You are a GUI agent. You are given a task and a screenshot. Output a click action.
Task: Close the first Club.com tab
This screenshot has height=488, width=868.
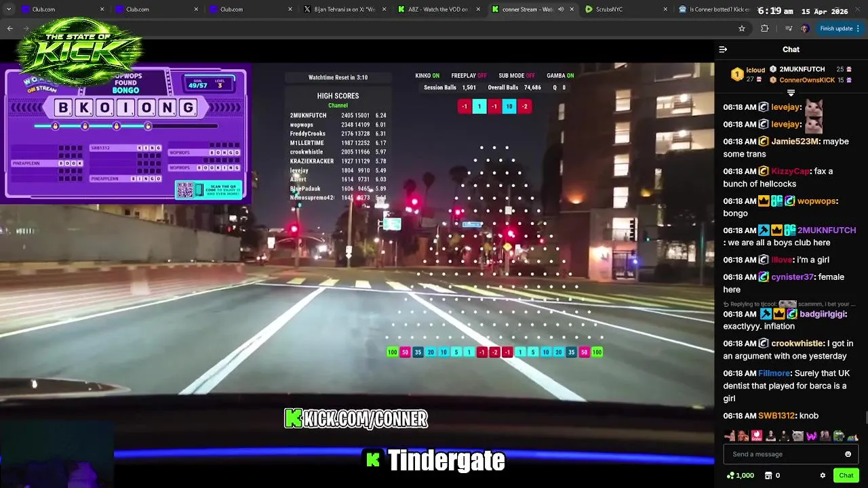point(102,9)
